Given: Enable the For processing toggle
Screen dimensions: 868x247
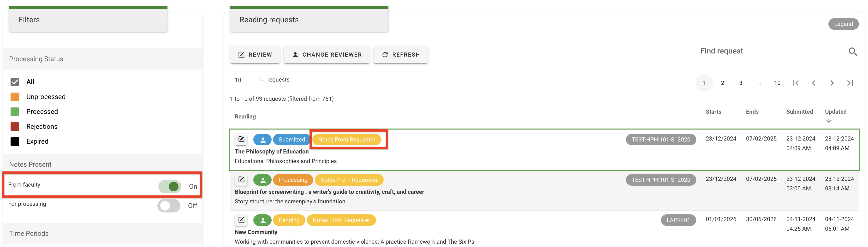Looking at the screenshot, I should point(169,206).
